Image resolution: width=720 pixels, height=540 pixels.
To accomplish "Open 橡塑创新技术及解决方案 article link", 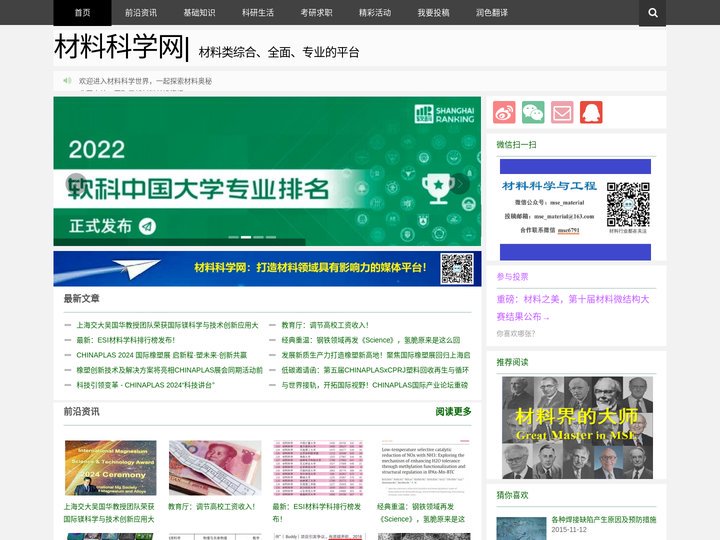I will [x=169, y=370].
